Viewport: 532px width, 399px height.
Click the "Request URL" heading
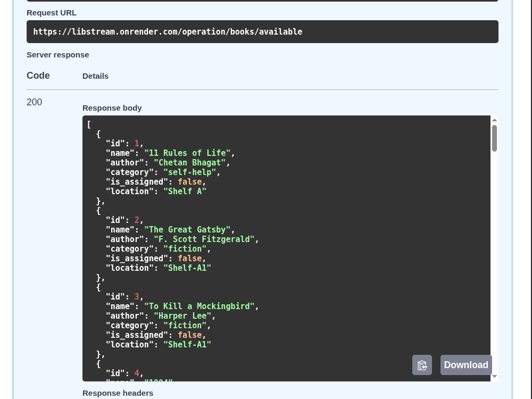click(x=52, y=13)
